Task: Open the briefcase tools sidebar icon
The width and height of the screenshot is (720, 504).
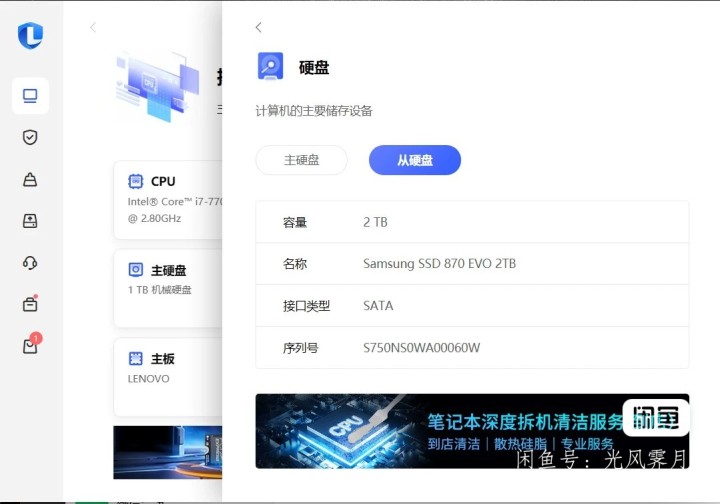Action: (x=30, y=304)
